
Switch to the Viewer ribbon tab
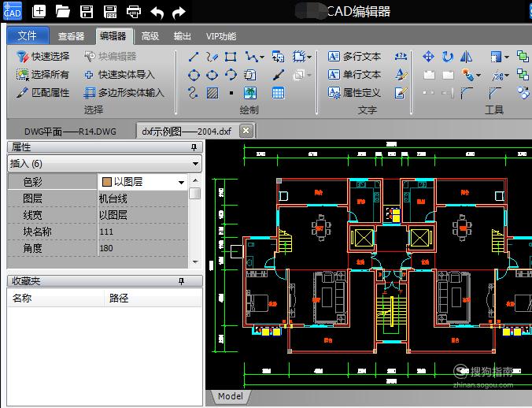pos(71,36)
